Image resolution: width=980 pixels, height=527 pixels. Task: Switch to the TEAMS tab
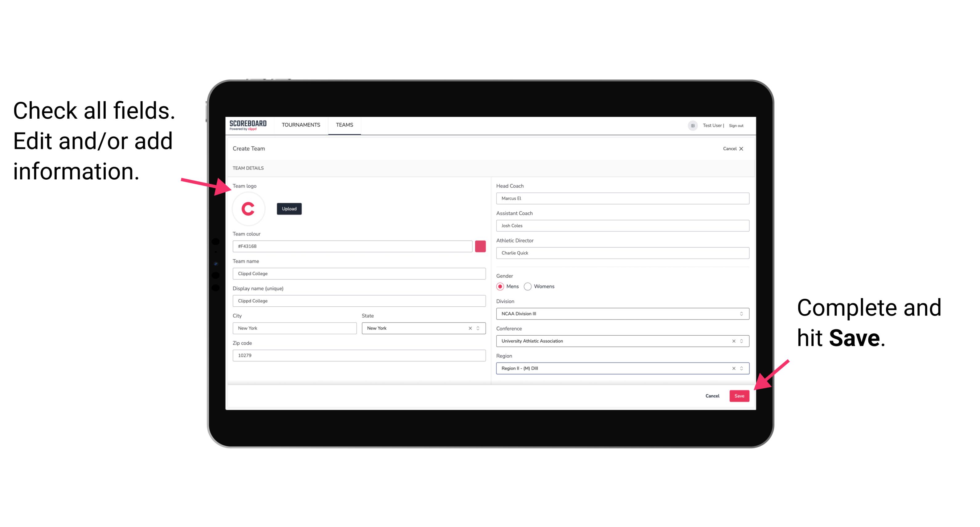point(345,125)
